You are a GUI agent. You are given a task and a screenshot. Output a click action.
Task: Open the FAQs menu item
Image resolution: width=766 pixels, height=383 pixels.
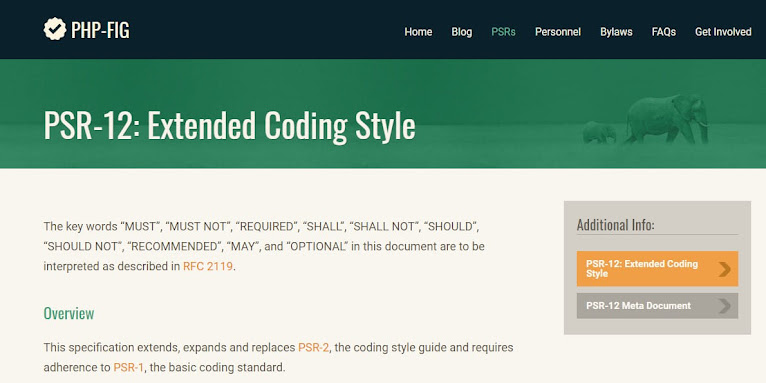point(663,32)
